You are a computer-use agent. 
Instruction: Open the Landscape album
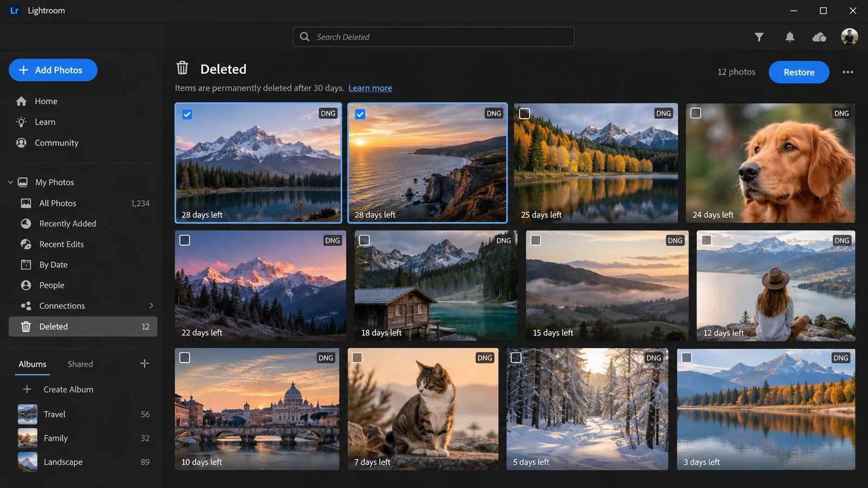(84, 462)
